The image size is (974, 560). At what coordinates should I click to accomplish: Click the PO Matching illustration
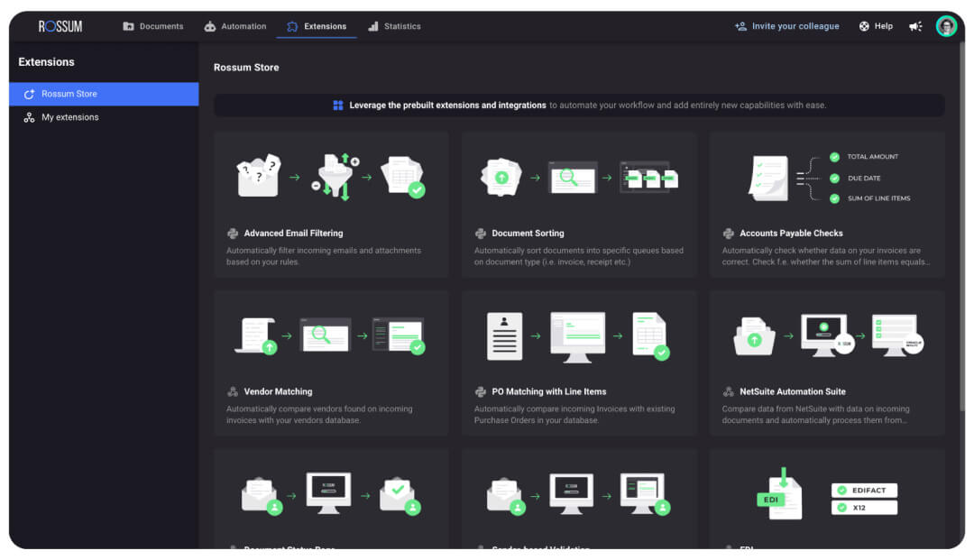pyautogui.click(x=578, y=335)
